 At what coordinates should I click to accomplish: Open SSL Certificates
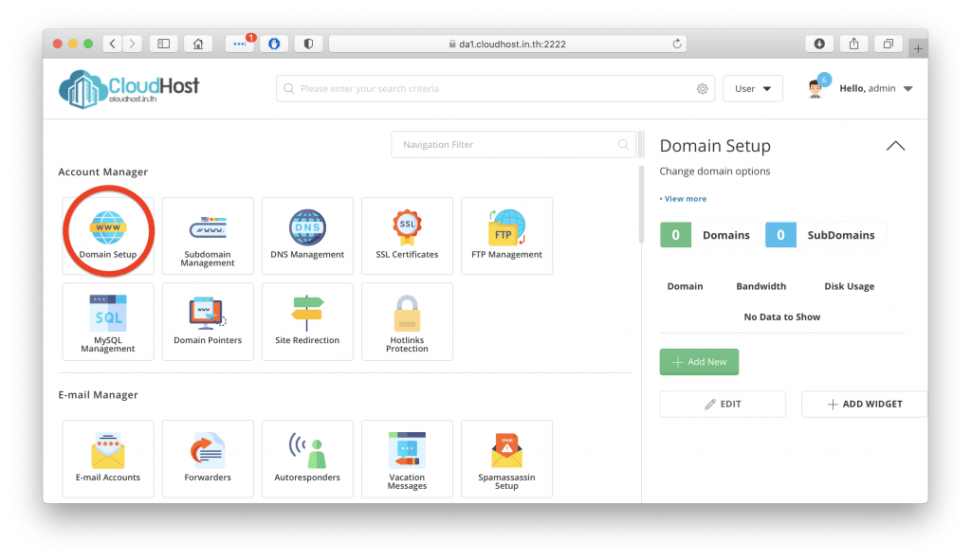[x=407, y=235]
